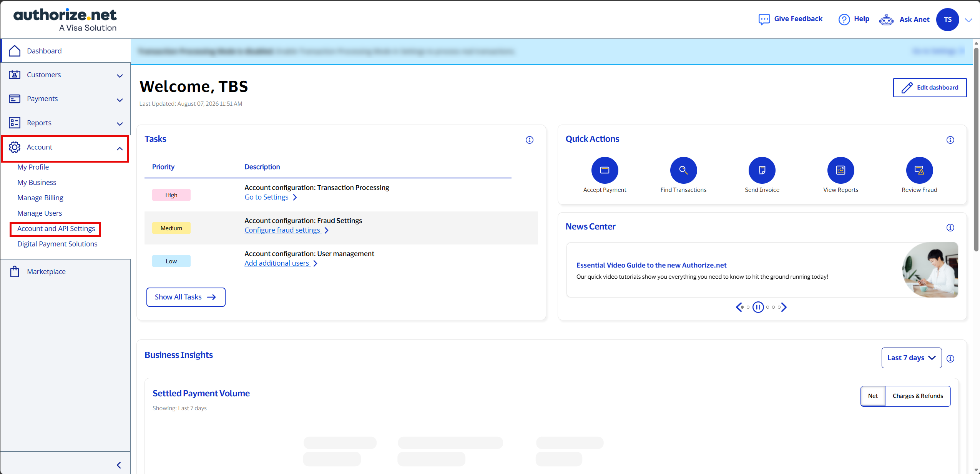Click the Description column header

point(262,167)
